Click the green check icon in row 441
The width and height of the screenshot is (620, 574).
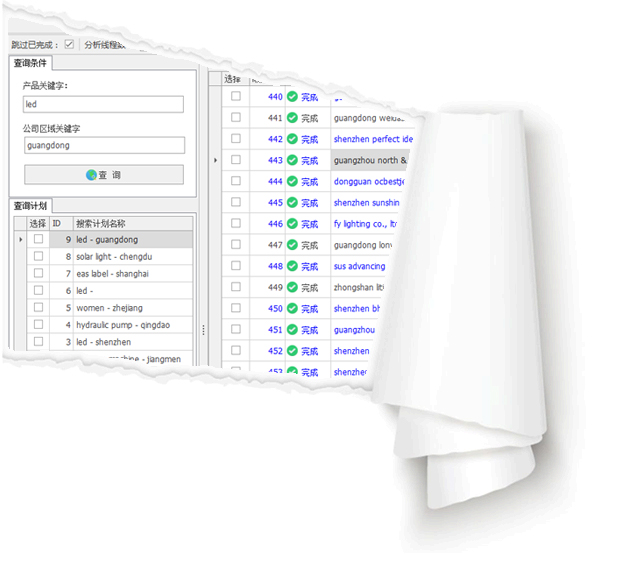pyautogui.click(x=292, y=118)
